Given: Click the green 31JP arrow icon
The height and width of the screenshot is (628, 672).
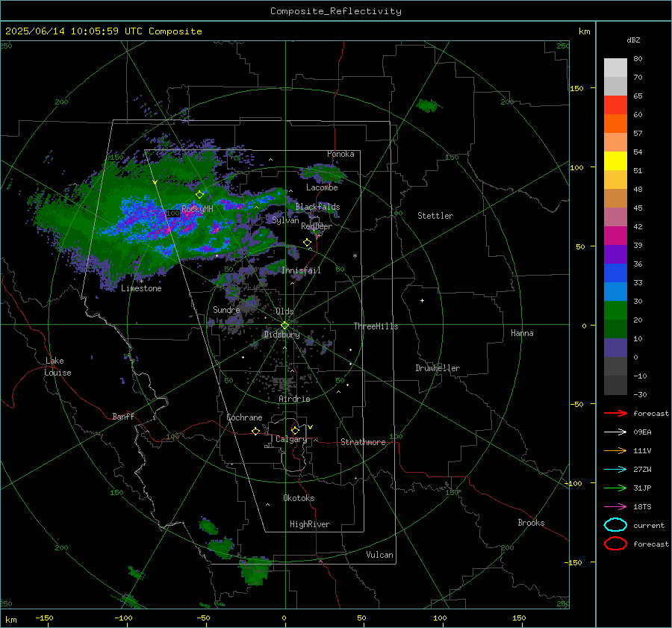Looking at the screenshot, I should [x=615, y=488].
